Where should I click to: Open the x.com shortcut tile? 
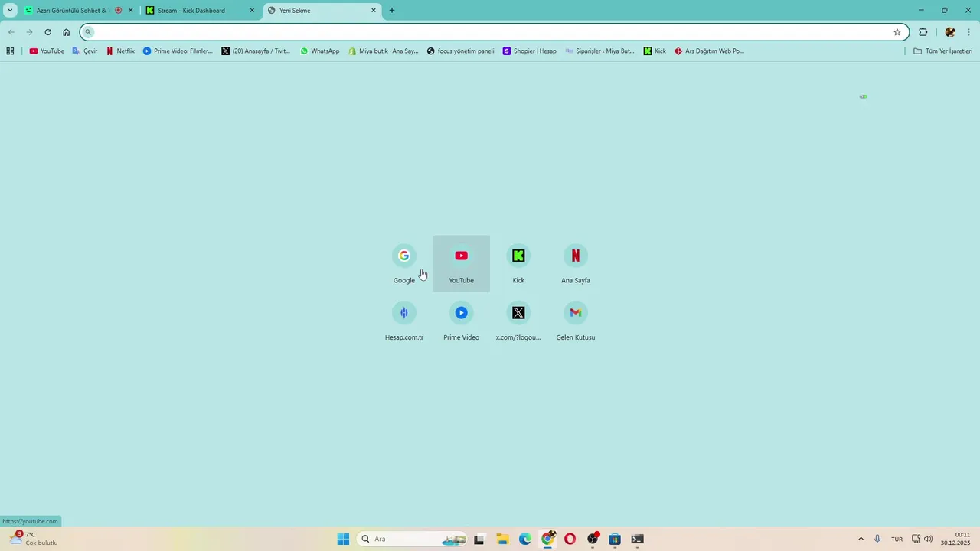[x=518, y=321]
